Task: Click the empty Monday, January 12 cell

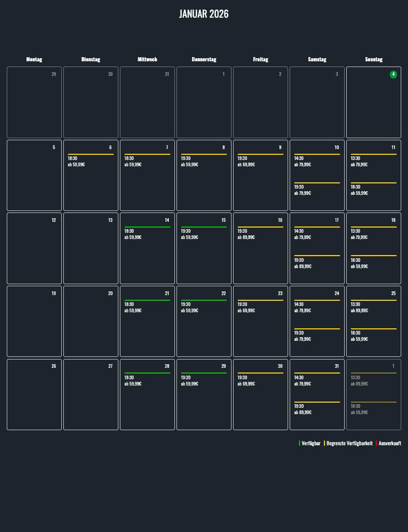Action: pos(34,248)
